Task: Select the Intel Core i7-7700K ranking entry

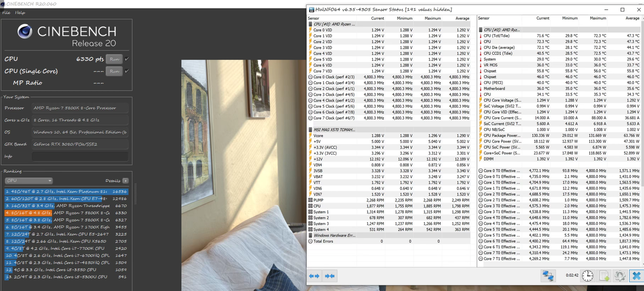Action: pyautogui.click(x=66, y=248)
